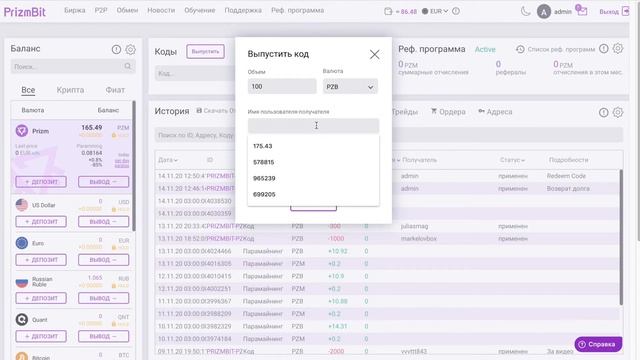640x360 pixels.
Task: Click the История info icon
Action: point(604,113)
